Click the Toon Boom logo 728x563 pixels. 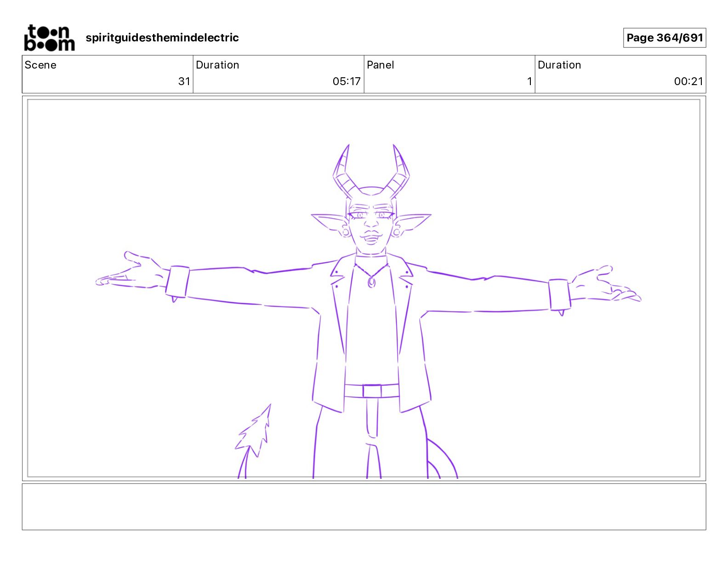(49, 38)
